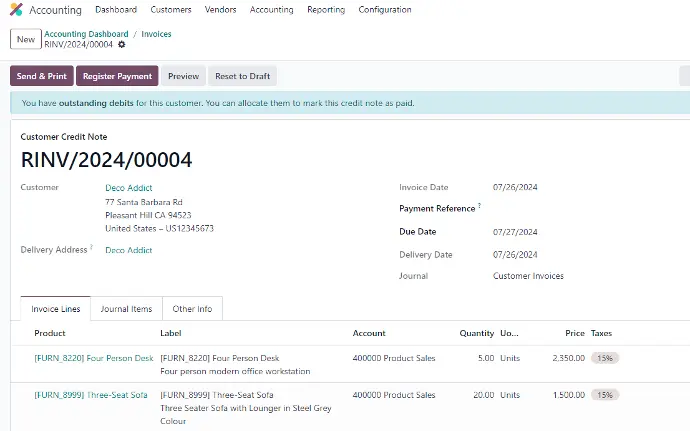The height and width of the screenshot is (431, 690).
Task: Click the Odoo Accounting app logo icon
Action: tap(16, 9)
